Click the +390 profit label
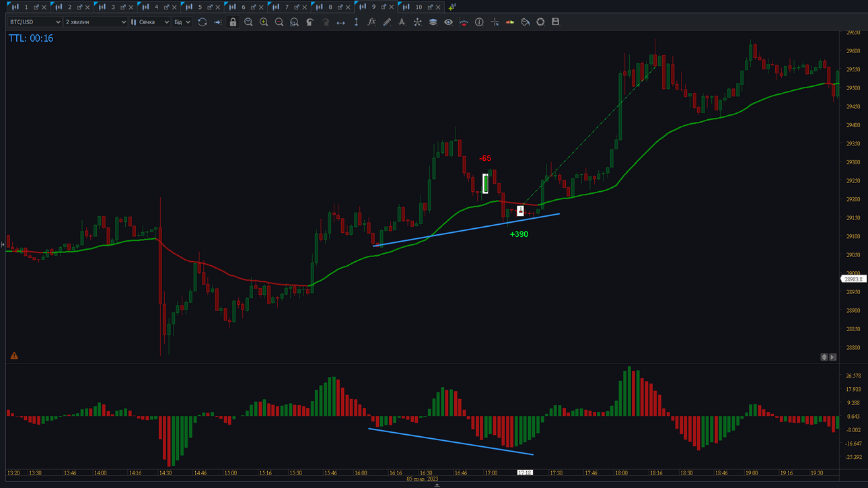 [519, 234]
